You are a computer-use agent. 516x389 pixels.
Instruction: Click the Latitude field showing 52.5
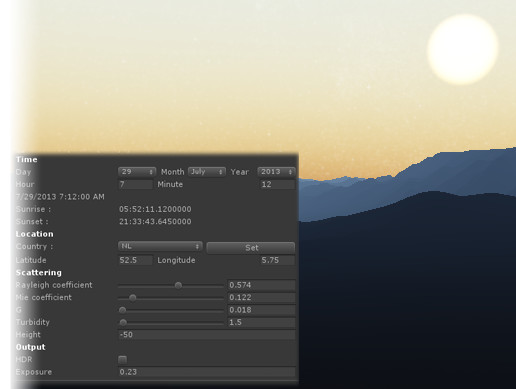click(136, 260)
